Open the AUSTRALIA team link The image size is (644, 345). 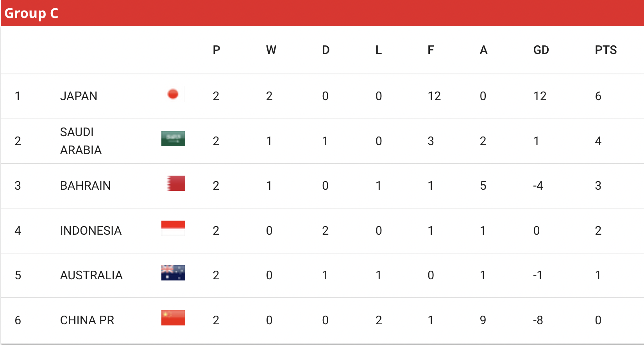[x=91, y=275]
